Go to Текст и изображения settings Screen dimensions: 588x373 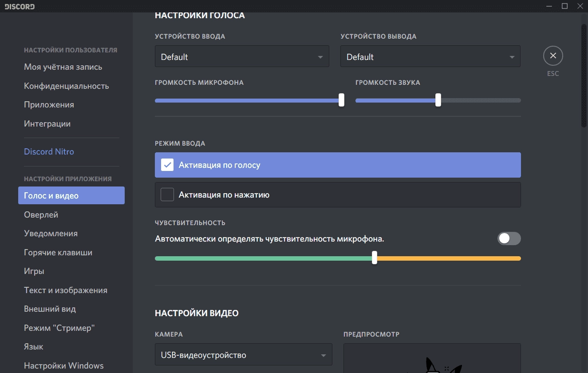tap(66, 290)
